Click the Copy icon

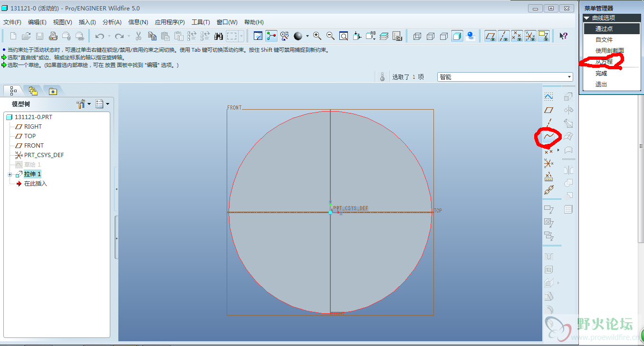(x=152, y=36)
